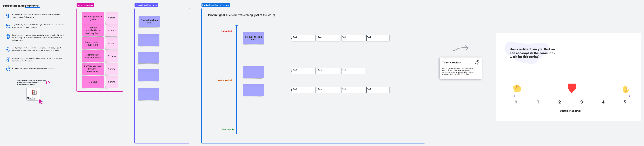644x146 pixels.
Task: Select the pink "Meeting agenda" frame label
Action: [85, 5]
